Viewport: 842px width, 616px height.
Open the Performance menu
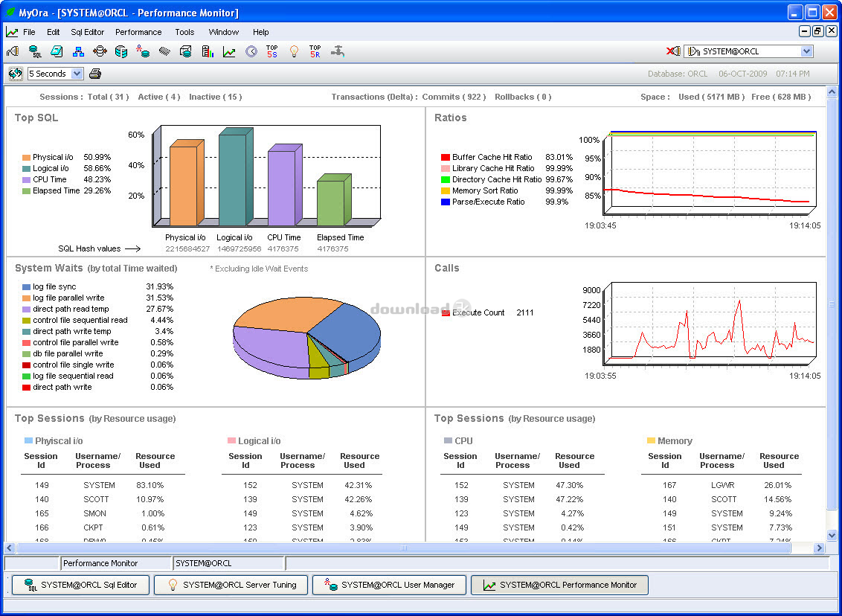point(138,32)
